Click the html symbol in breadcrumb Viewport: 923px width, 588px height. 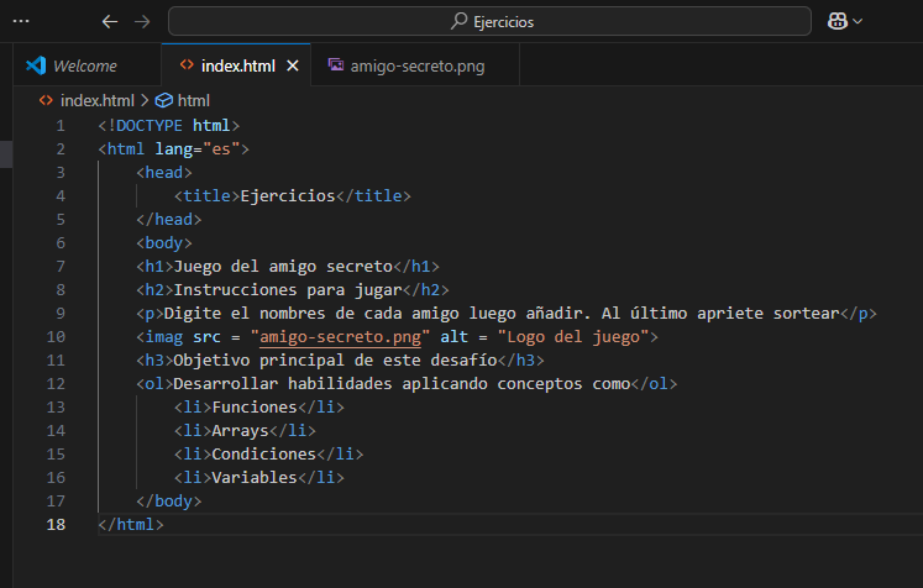tap(194, 101)
